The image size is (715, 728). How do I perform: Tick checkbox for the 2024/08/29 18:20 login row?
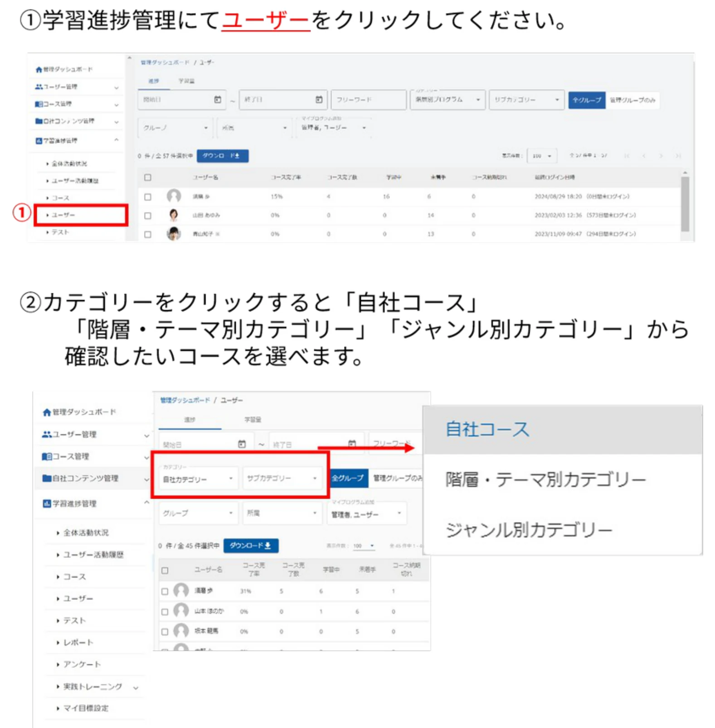click(148, 197)
